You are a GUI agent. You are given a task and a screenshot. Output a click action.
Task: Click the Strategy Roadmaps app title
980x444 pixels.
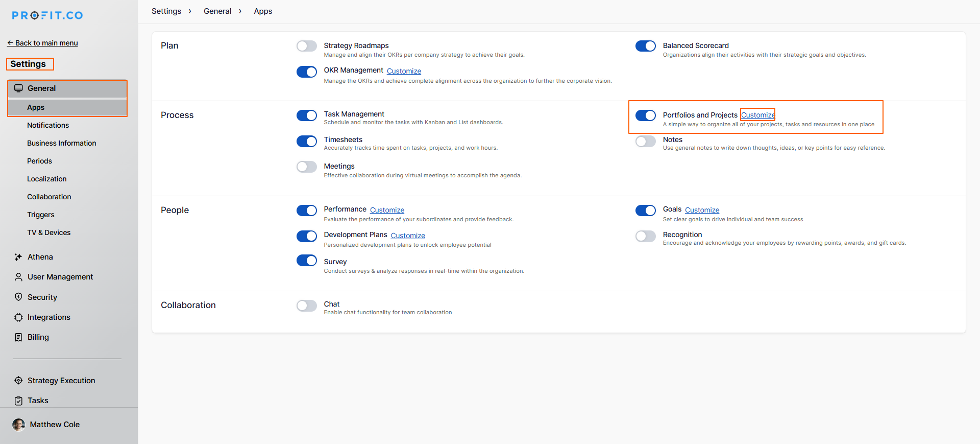pos(356,45)
